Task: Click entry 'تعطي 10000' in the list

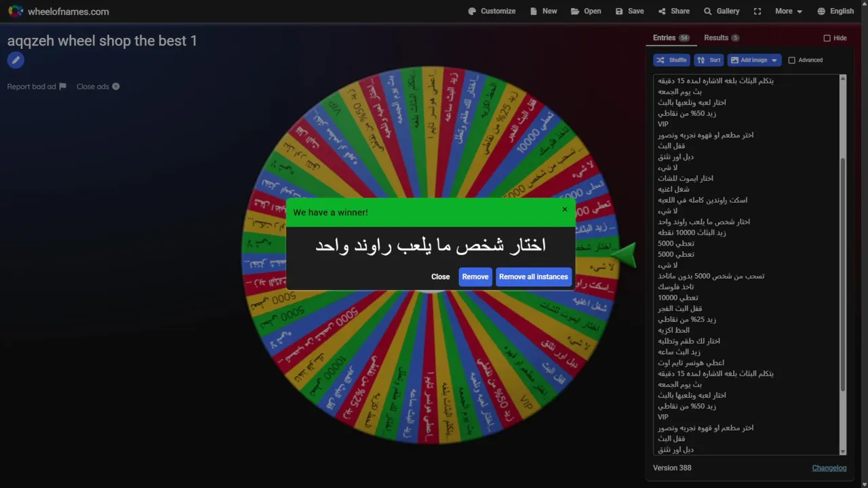Action: click(x=677, y=298)
